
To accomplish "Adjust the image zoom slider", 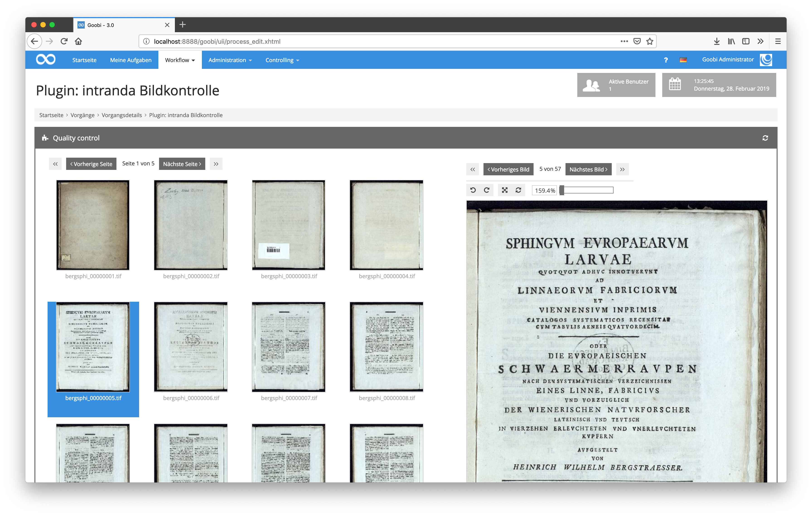I will 562,190.
